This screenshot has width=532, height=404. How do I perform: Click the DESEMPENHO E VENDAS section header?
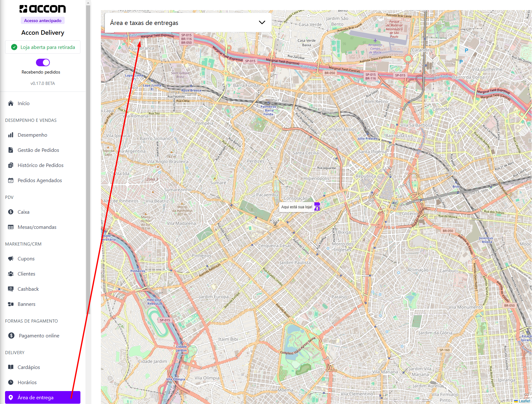(31, 120)
